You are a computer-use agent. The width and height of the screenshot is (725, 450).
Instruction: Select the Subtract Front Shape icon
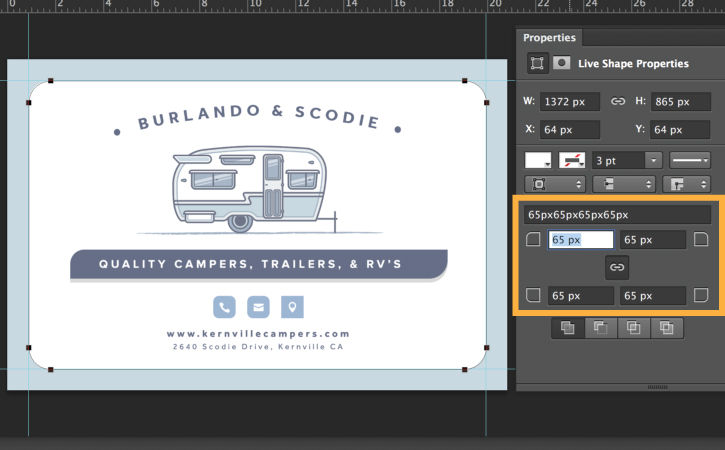pyautogui.click(x=599, y=327)
